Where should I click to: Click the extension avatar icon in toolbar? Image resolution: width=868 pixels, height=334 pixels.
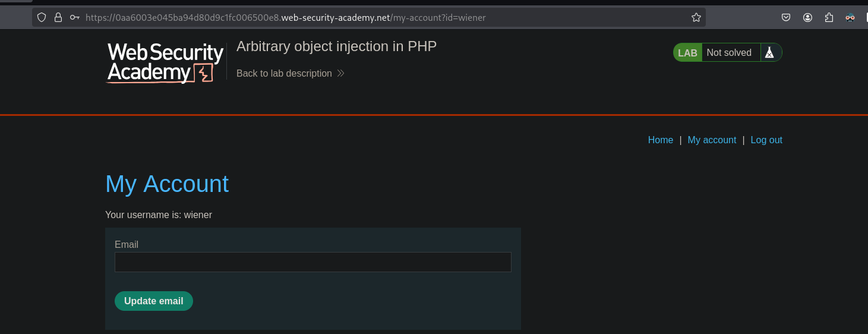[850, 18]
